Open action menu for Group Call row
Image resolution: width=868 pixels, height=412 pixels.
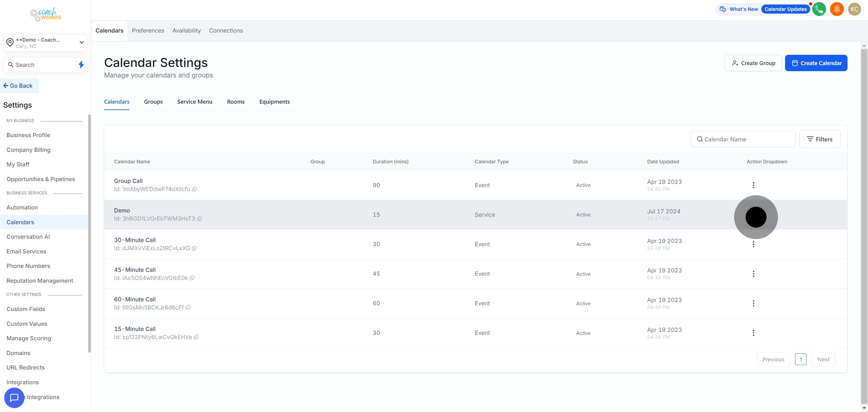[x=753, y=185]
